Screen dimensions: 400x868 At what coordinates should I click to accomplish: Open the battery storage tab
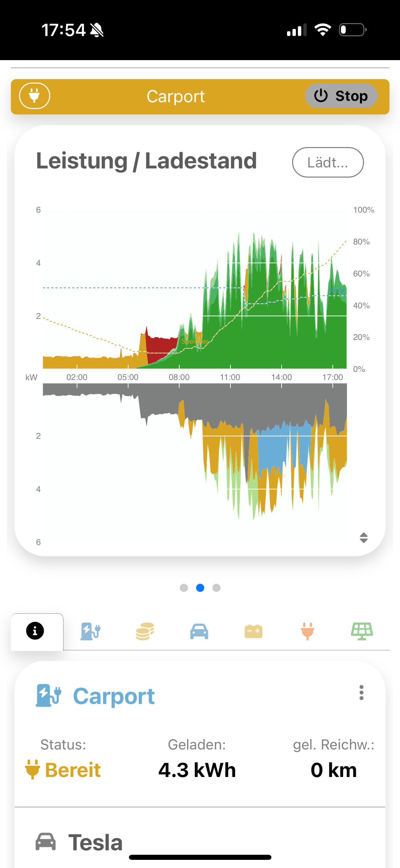(253, 631)
